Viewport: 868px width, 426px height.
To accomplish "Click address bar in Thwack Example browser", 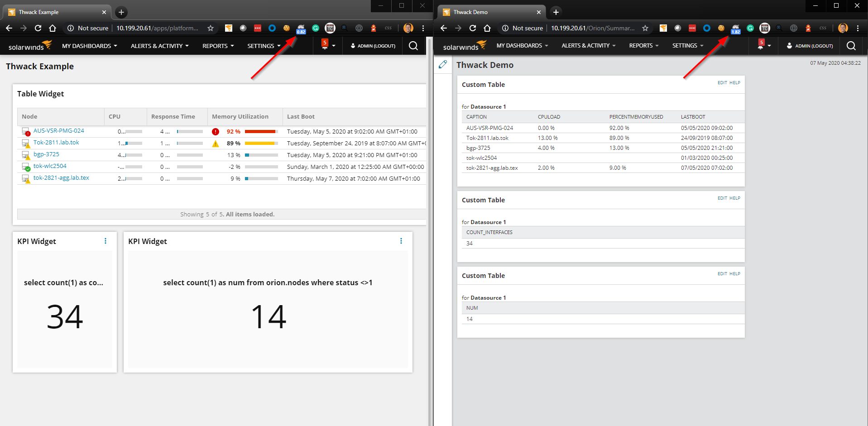I will 140,28.
